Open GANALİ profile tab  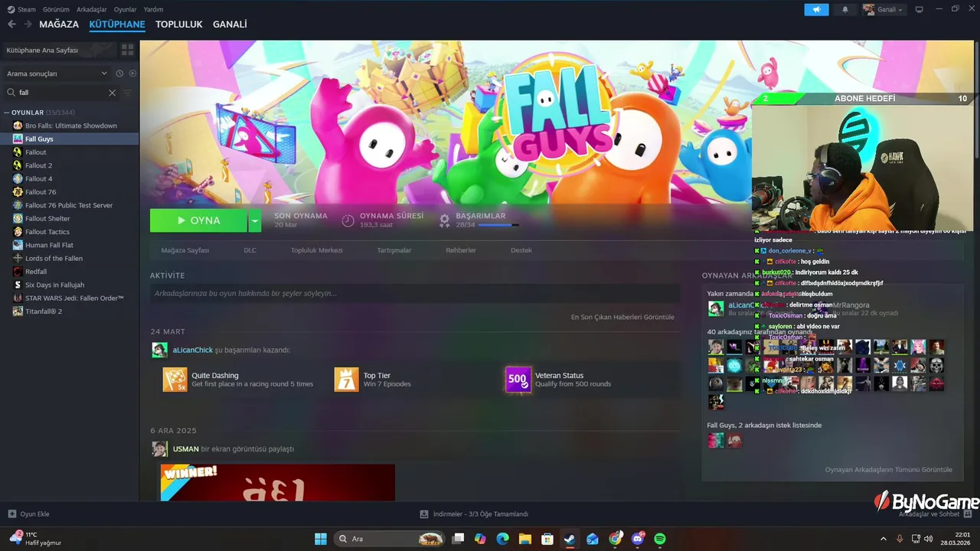coord(230,24)
